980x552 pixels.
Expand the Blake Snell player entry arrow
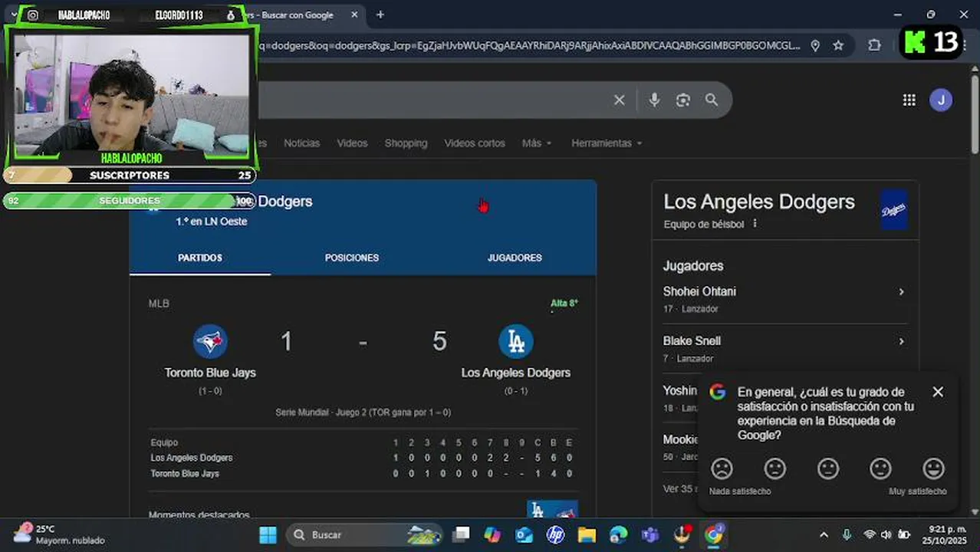[901, 341]
